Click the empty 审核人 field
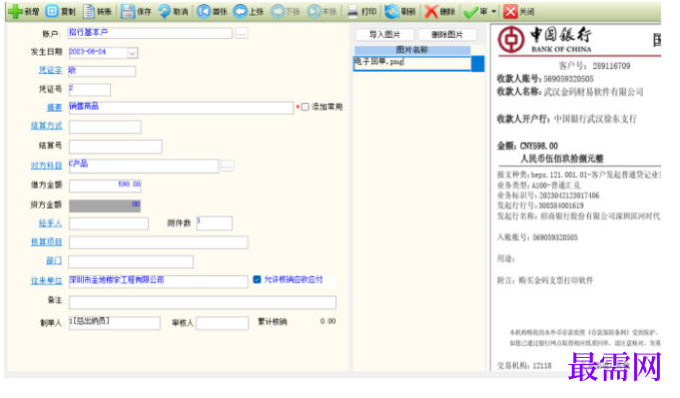 (222, 323)
